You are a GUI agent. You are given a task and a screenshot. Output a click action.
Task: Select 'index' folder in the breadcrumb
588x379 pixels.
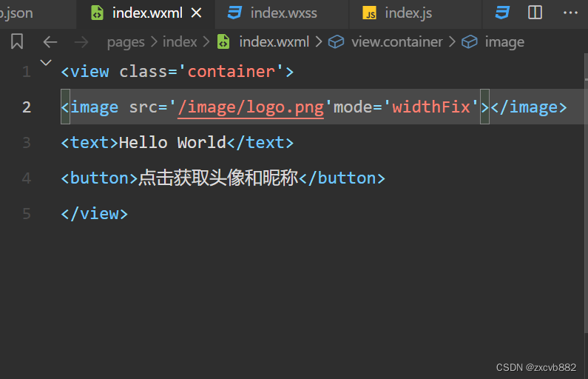180,42
